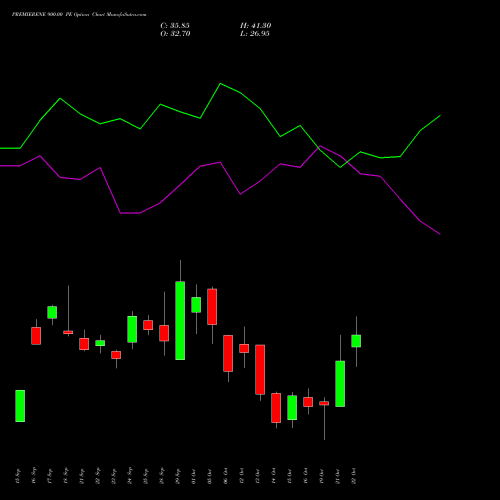Click the green candlestick for 01 Oct
This screenshot has height=500, width=500.
(196, 305)
